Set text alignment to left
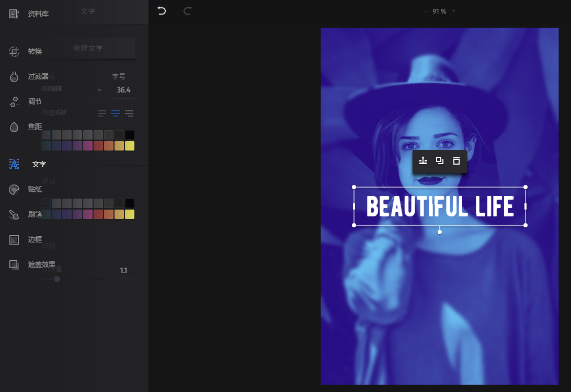This screenshot has height=392, width=571. 102,113
